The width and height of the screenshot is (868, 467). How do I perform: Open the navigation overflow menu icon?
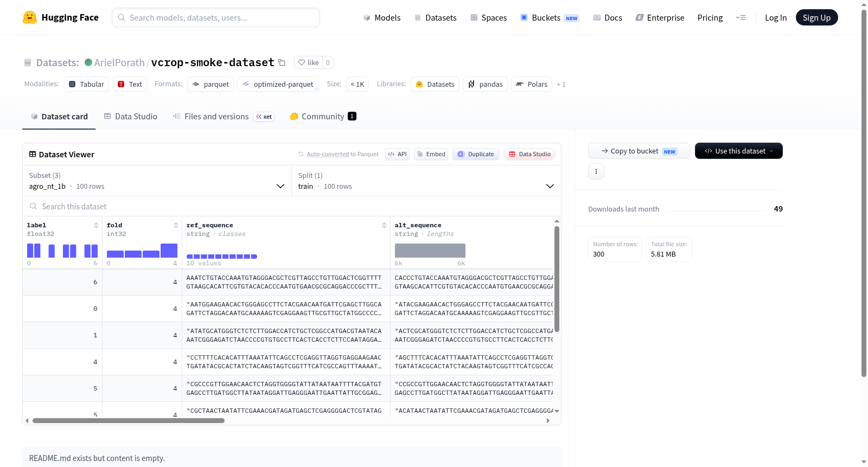point(741,18)
